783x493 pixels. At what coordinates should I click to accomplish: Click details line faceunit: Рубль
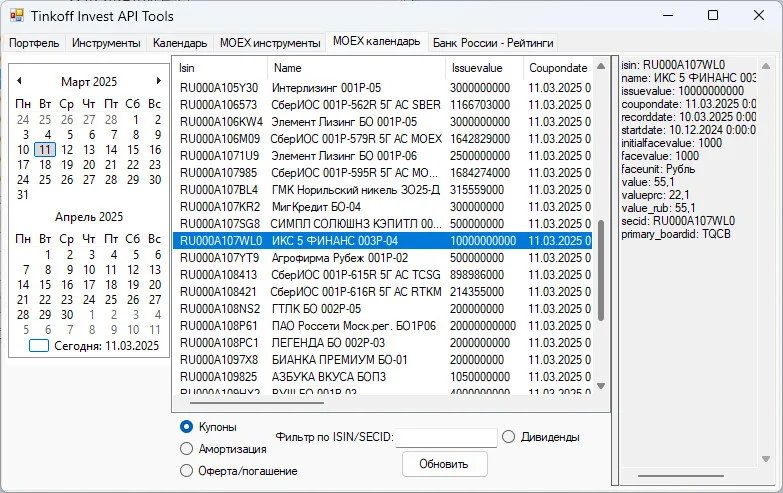658,169
